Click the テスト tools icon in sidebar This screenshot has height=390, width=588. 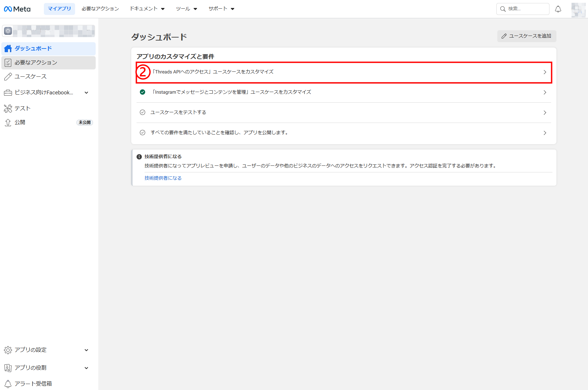[8, 109]
